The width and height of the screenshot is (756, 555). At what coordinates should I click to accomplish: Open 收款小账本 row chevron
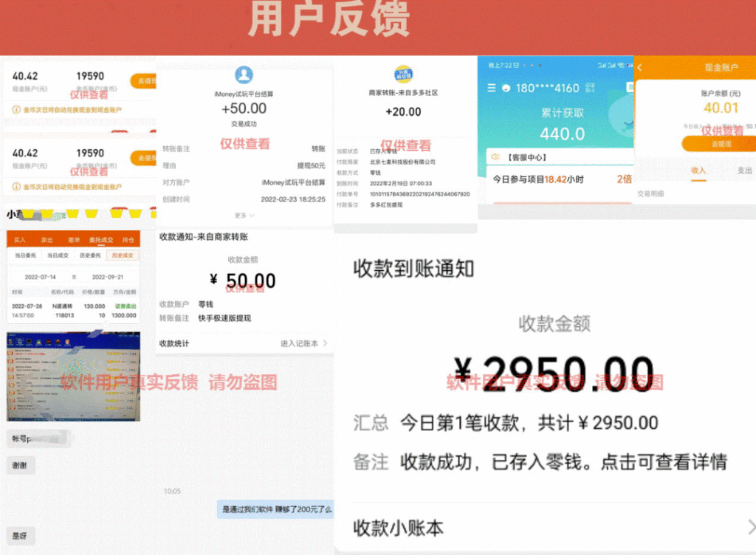[x=752, y=528]
